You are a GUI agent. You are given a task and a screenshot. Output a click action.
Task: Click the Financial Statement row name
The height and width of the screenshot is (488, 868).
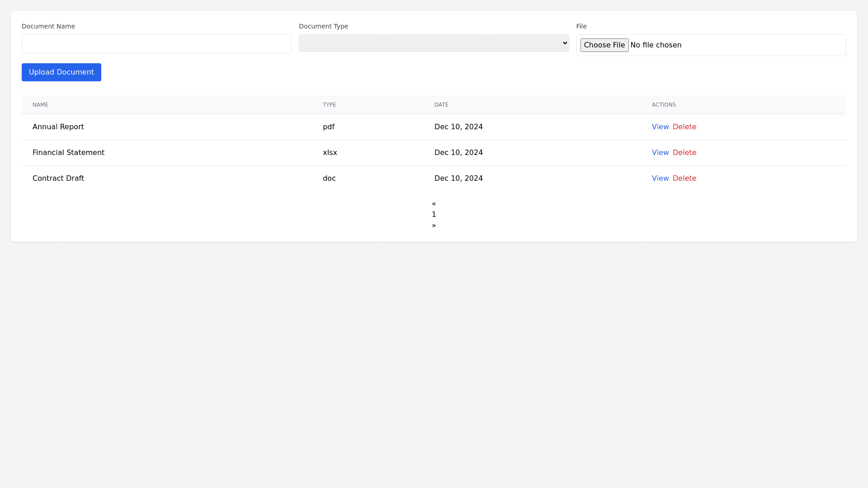tap(68, 153)
